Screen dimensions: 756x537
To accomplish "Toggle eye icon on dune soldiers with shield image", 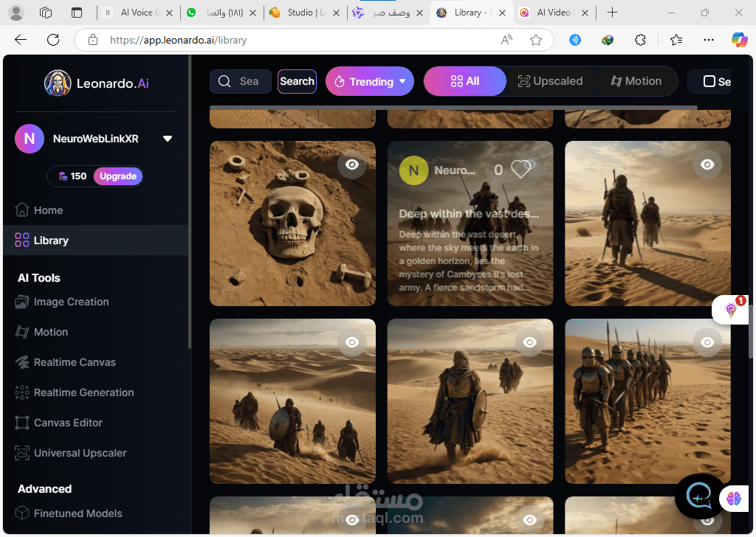I will click(x=352, y=342).
